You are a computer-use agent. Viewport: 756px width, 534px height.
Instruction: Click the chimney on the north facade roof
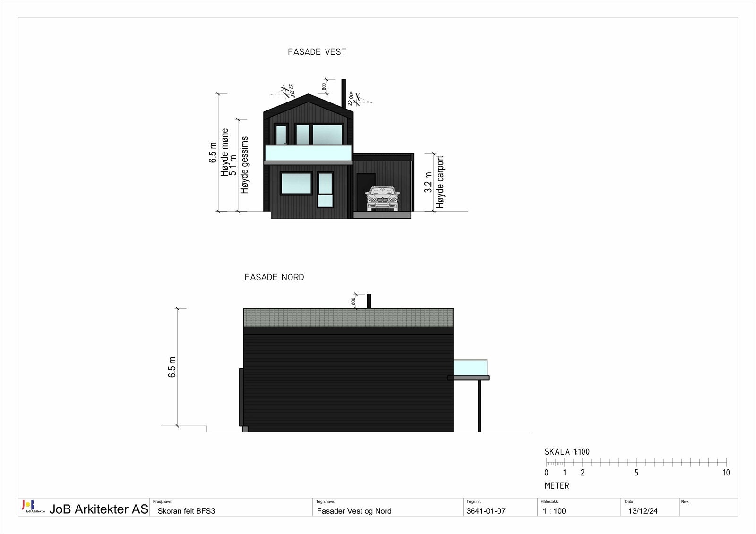coord(369,301)
